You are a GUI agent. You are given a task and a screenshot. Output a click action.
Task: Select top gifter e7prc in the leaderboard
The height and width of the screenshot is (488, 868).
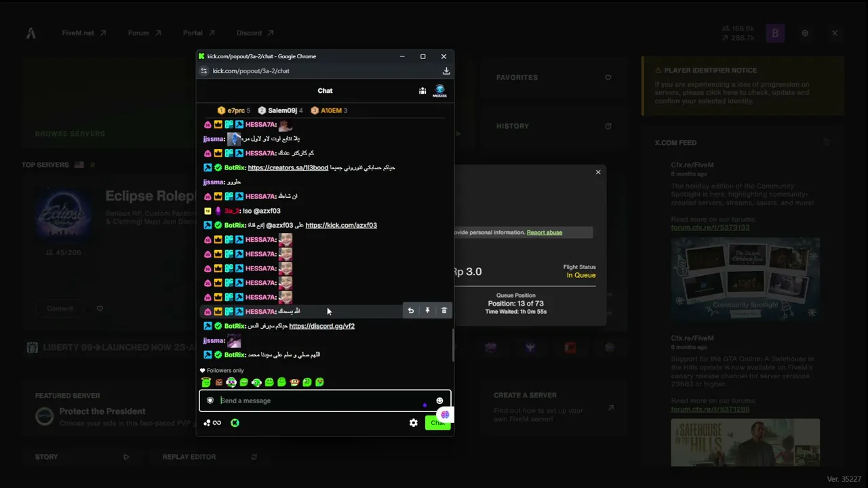coord(233,110)
